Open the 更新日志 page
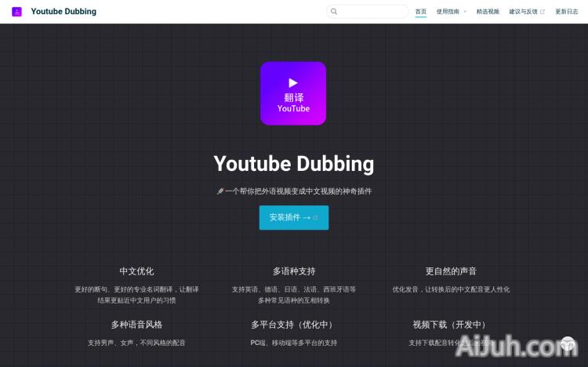Screen dimensions: 588x367 click(567, 12)
